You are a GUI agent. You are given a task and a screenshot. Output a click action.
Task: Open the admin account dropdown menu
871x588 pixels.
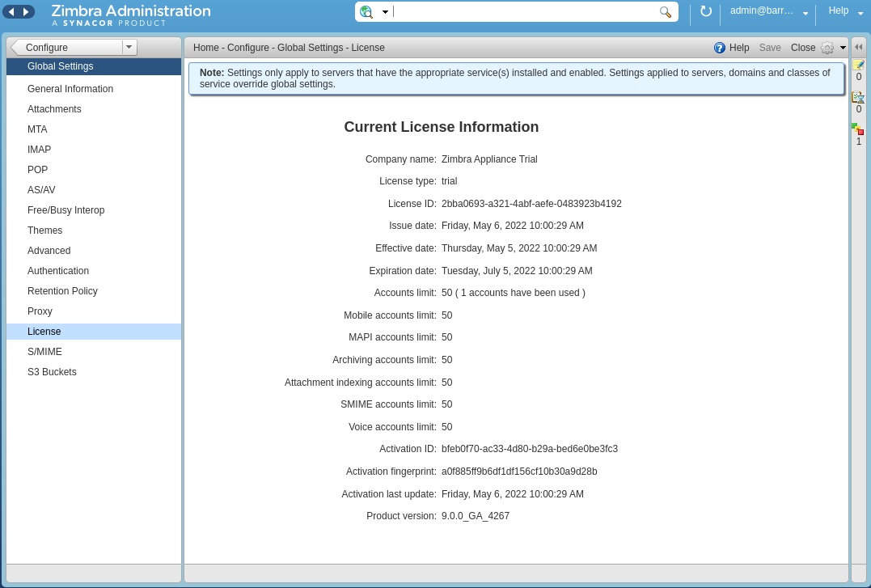click(x=805, y=13)
